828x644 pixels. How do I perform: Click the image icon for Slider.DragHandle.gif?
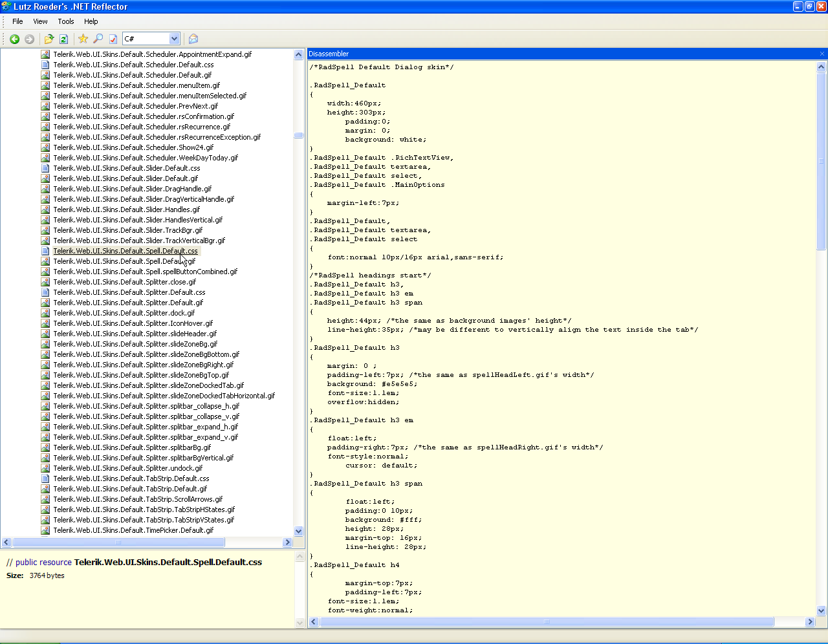pyautogui.click(x=45, y=189)
